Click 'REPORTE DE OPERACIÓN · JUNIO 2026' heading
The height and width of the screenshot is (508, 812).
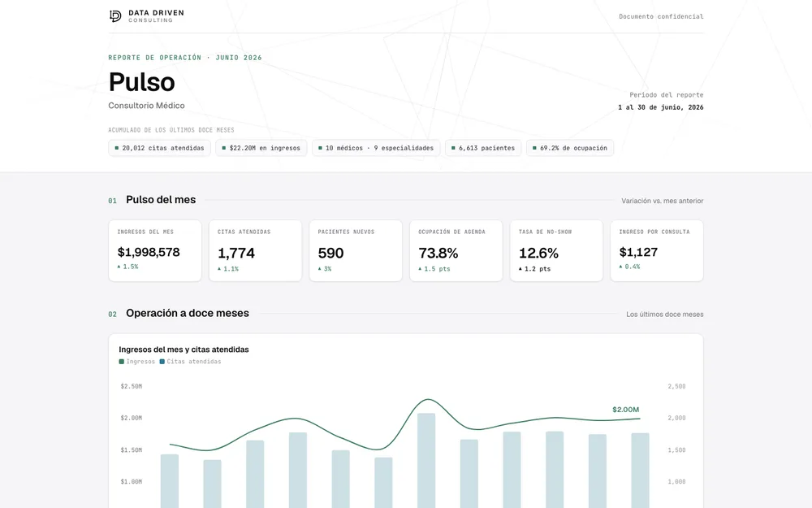pos(185,58)
